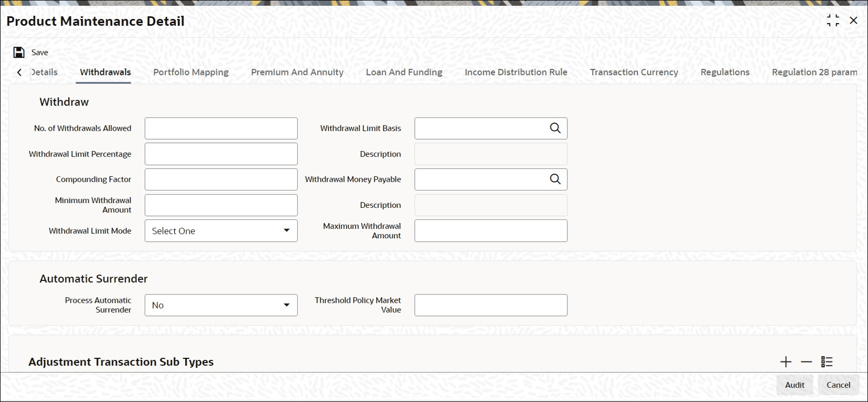The height and width of the screenshot is (402, 868).
Task: Click Description field under Withdrawal Limit Basis
Action: point(491,154)
